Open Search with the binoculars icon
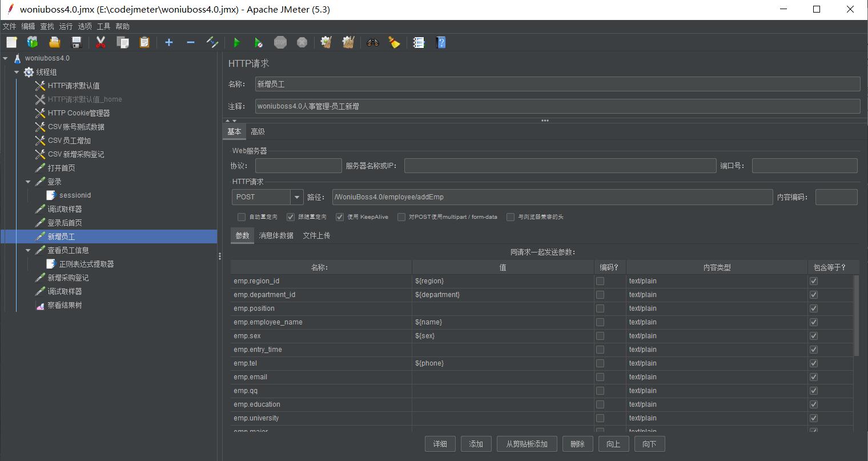 point(373,42)
